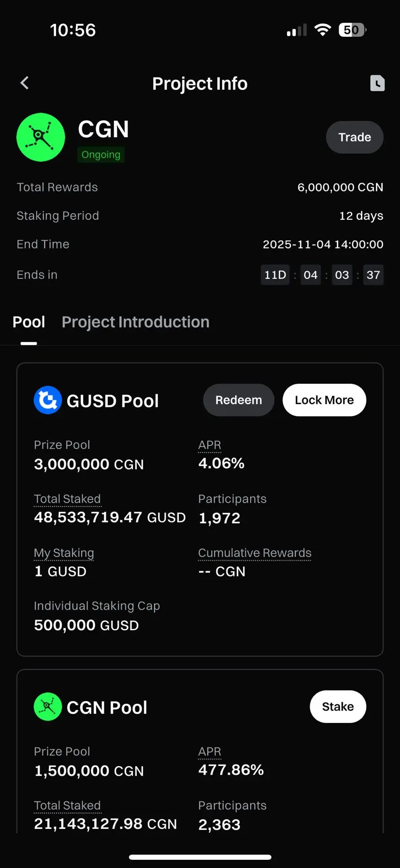Show Cumulative Rewards explanation
The height and width of the screenshot is (868, 400).
(255, 553)
